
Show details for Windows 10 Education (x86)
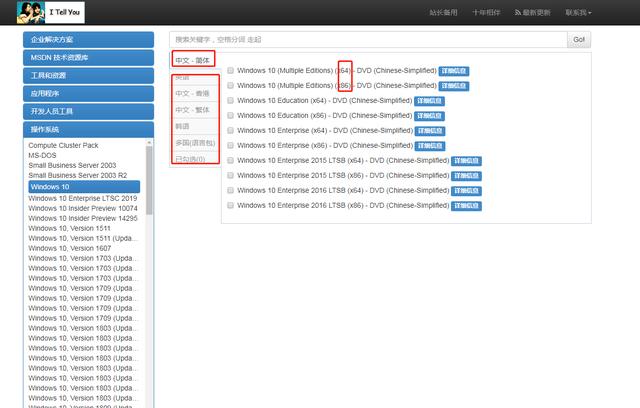coord(429,116)
